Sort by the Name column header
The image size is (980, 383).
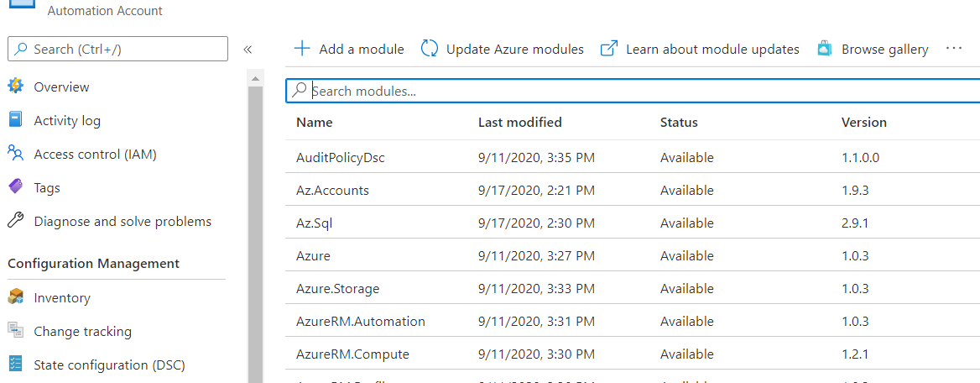(x=315, y=122)
